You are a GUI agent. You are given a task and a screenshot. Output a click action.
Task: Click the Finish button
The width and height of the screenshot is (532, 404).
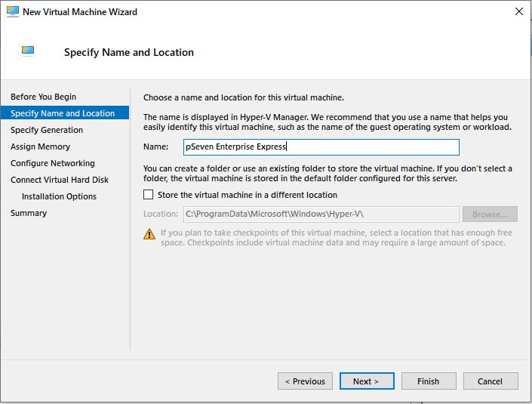coord(429,381)
